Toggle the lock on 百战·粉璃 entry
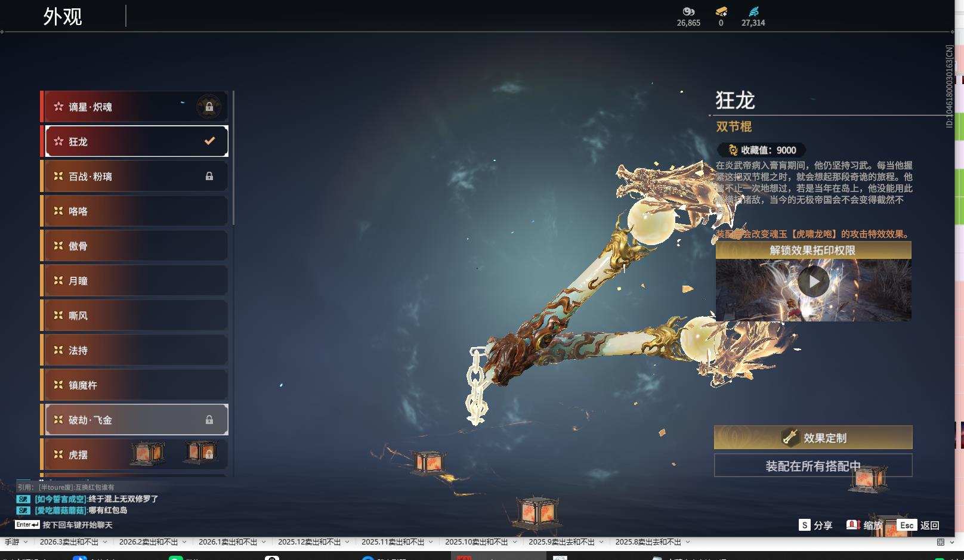 coord(209,176)
